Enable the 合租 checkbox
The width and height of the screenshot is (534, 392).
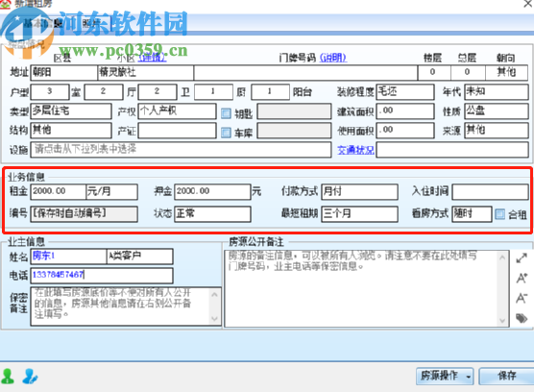point(499,214)
